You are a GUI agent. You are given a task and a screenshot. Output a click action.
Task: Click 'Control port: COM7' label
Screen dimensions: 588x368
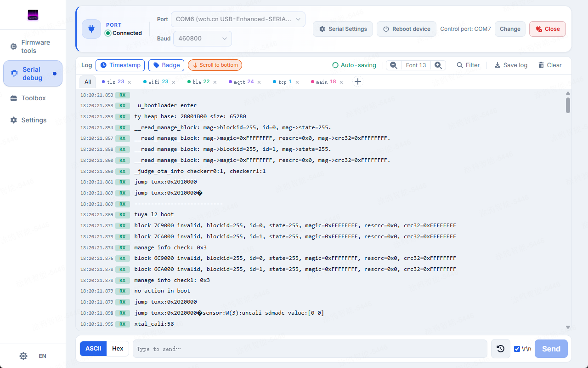(465, 29)
